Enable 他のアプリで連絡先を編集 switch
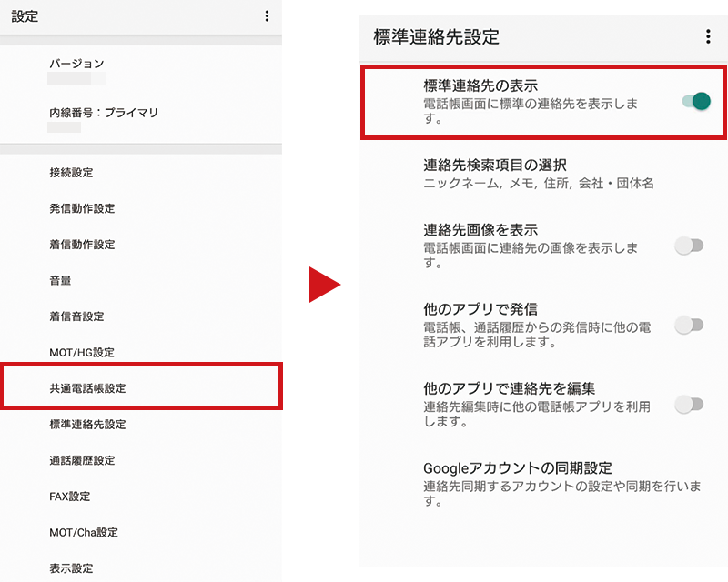The image size is (728, 582). pos(689,404)
